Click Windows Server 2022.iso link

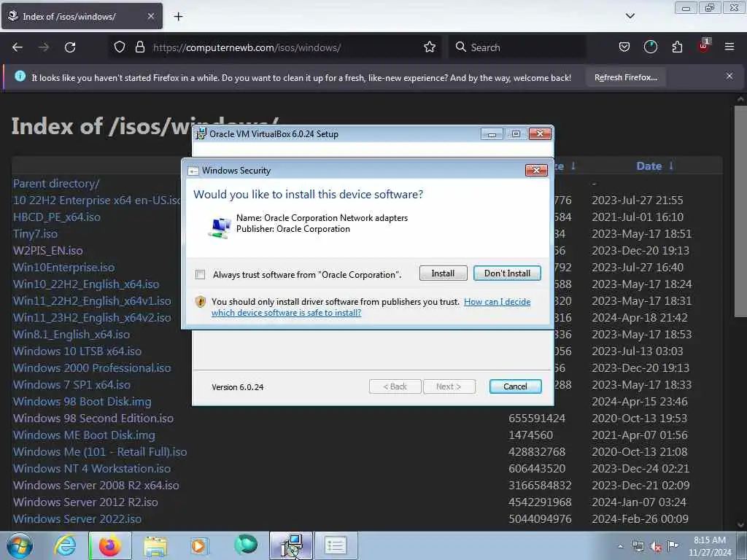[x=77, y=519]
